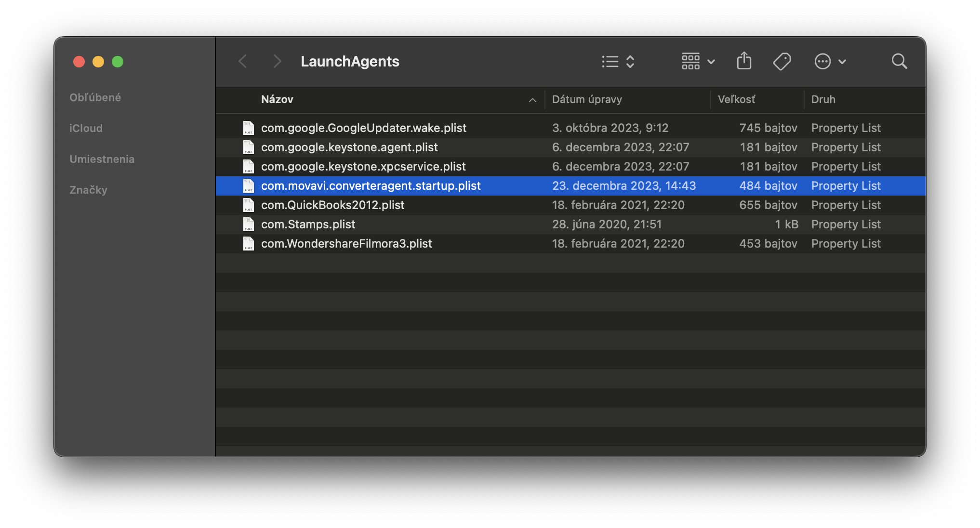Click the Forward navigation arrow
This screenshot has height=528, width=980.
pyautogui.click(x=277, y=61)
